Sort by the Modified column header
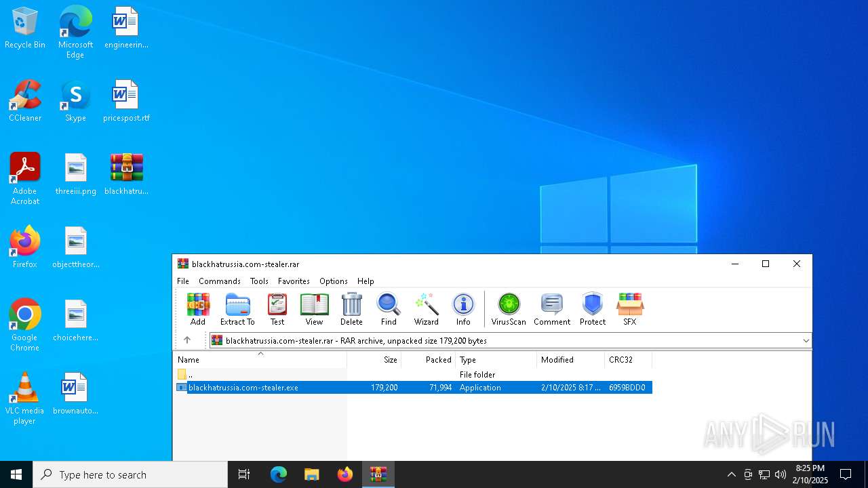The height and width of the screenshot is (488, 868). click(571, 360)
